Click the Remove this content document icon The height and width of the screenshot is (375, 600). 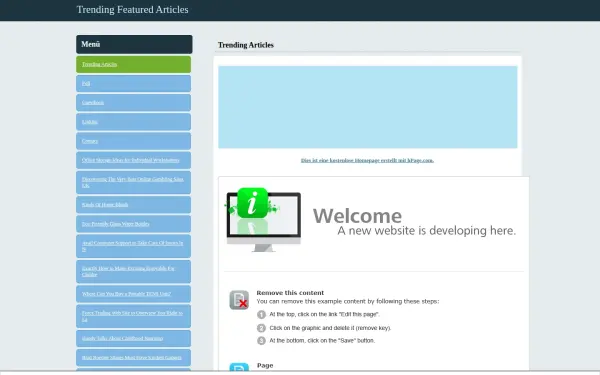pyautogui.click(x=239, y=300)
